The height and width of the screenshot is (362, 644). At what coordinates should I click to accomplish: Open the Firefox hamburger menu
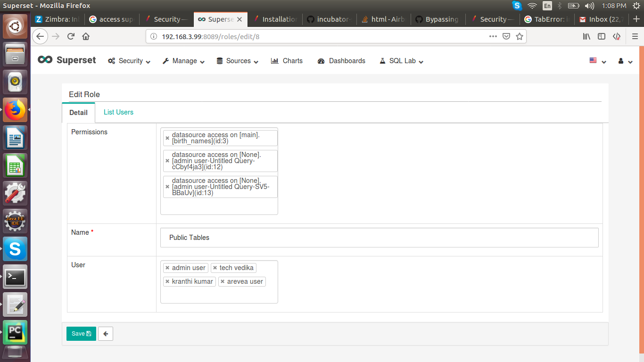pos(635,36)
